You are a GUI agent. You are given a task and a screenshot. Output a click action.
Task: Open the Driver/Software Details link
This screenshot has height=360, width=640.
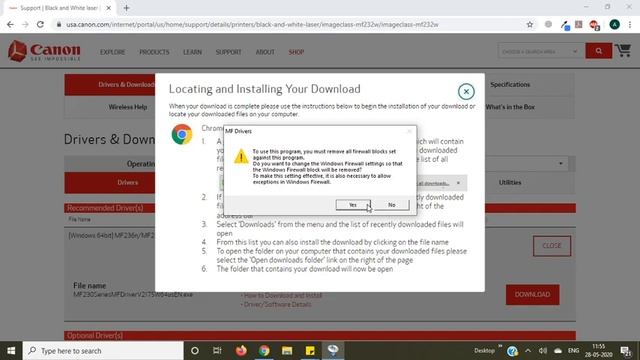click(x=278, y=304)
